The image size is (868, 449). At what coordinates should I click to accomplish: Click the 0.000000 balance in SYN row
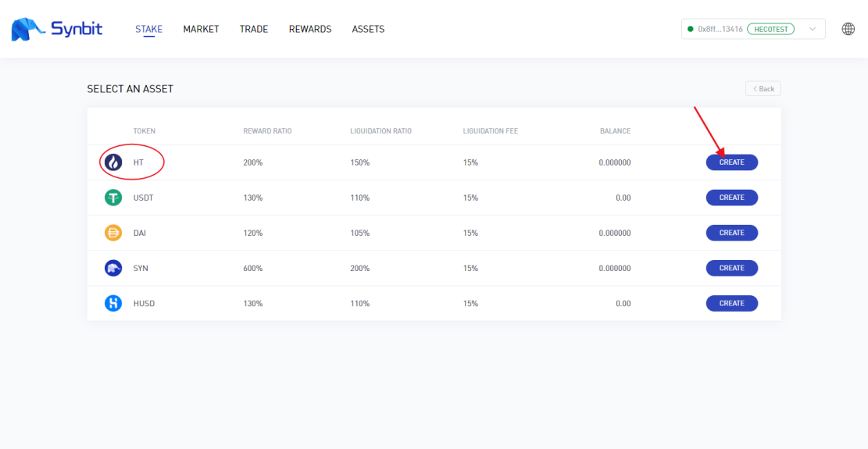[614, 268]
